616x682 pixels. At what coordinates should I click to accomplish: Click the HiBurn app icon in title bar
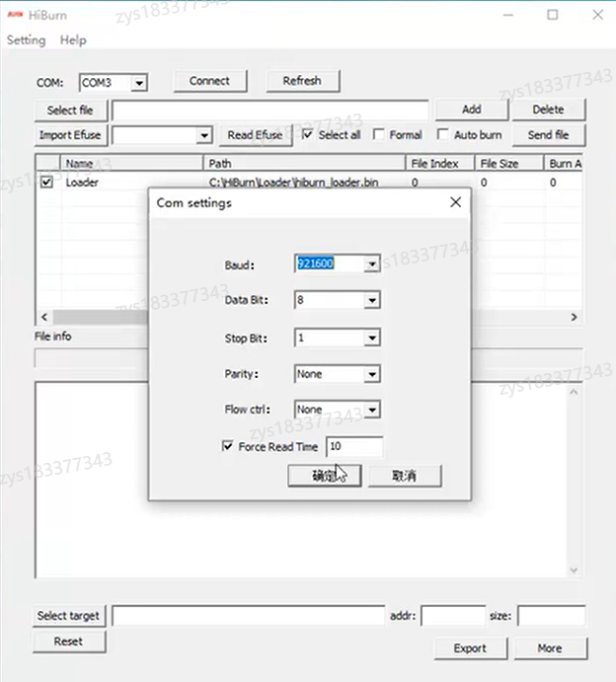pyautogui.click(x=15, y=15)
